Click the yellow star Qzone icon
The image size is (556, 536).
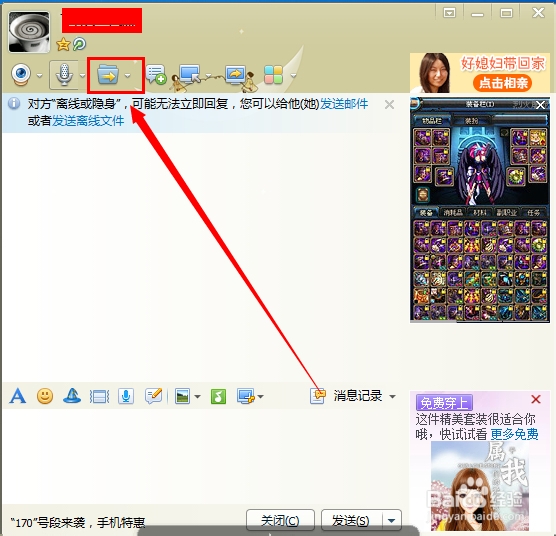63,44
